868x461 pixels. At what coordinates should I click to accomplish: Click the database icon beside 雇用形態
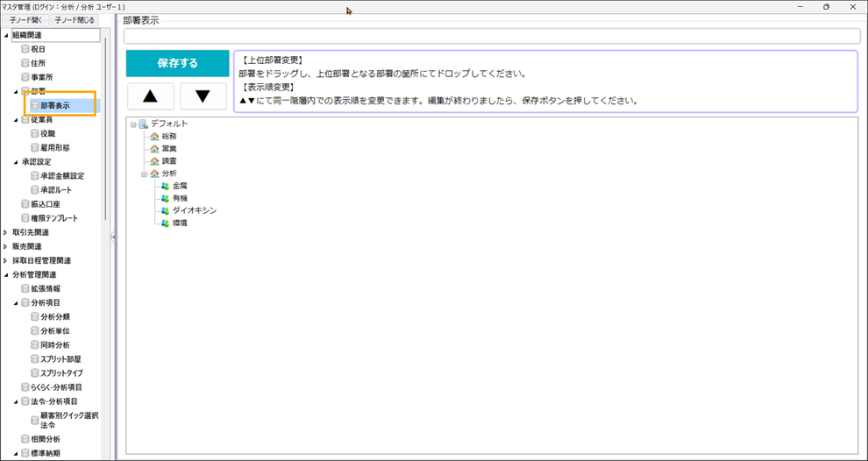click(x=35, y=148)
